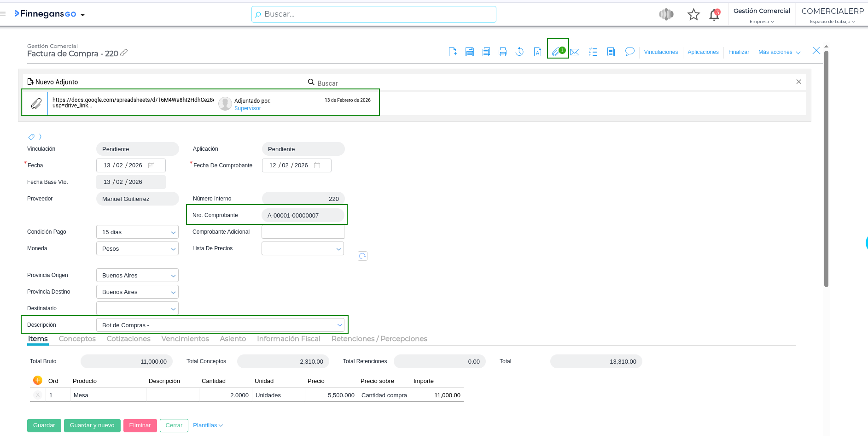Open the Información Fiscal tab
868x436 pixels.
[x=288, y=339]
